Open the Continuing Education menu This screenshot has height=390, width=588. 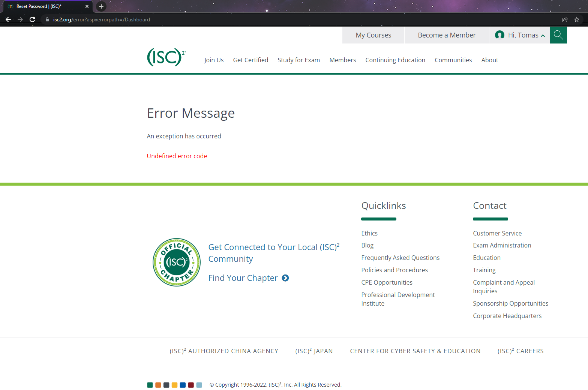pos(395,60)
